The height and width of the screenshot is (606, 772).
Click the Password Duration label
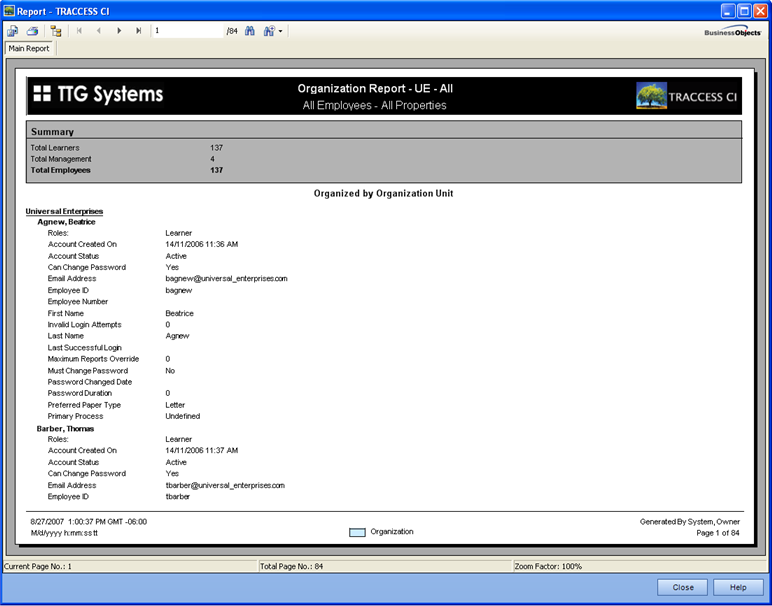click(x=80, y=393)
